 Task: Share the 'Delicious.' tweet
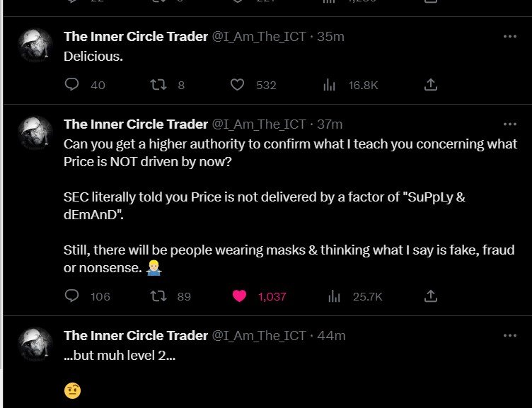pyautogui.click(x=430, y=85)
